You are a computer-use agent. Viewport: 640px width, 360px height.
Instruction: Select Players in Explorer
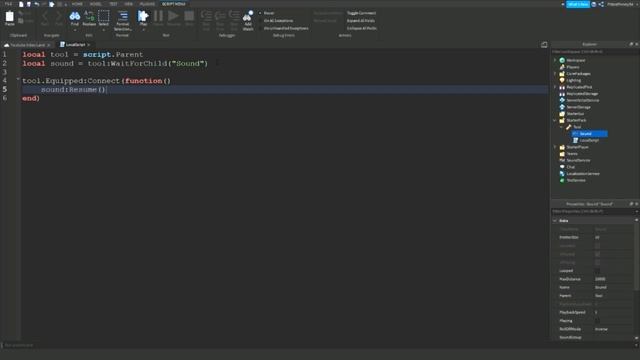[572, 67]
